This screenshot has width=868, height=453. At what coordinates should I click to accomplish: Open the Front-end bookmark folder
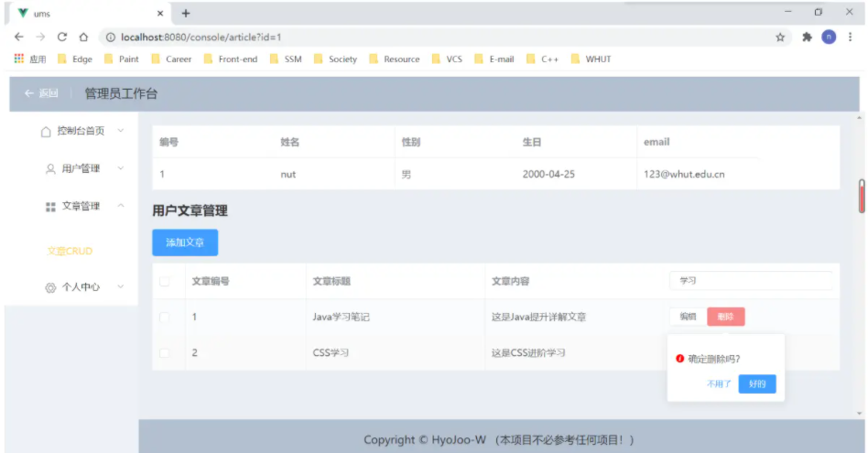[231, 59]
